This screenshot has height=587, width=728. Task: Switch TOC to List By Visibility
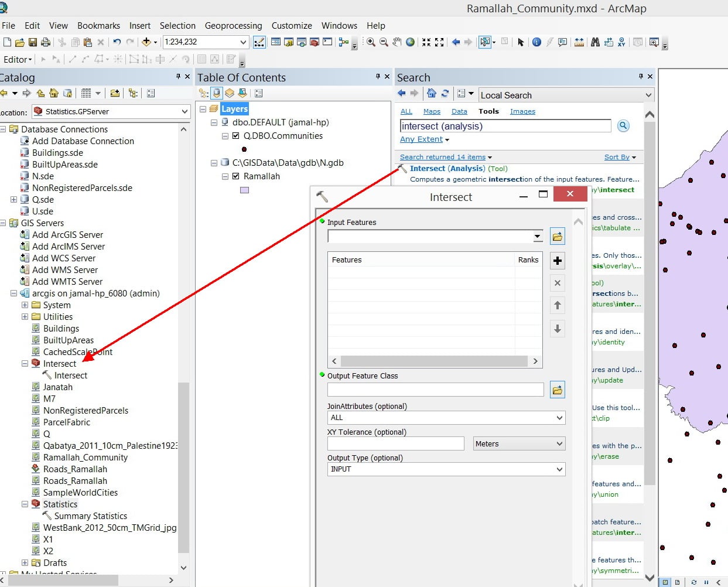point(230,93)
